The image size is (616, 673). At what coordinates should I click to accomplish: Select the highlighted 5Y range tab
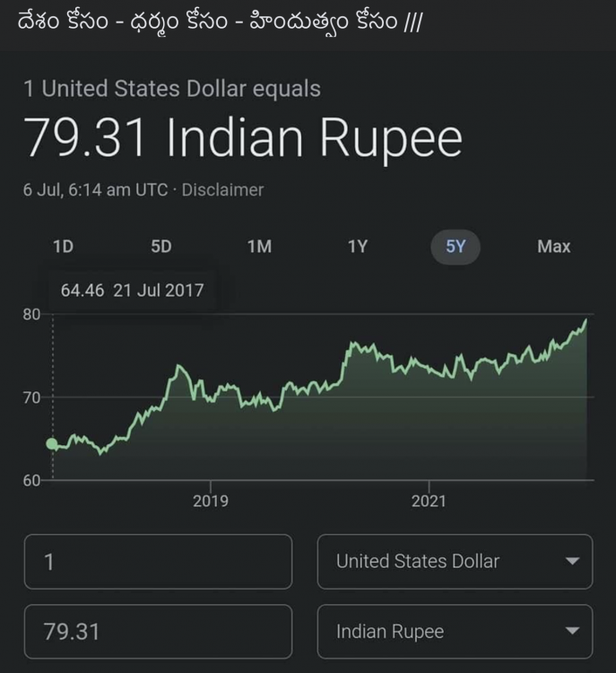tap(455, 247)
